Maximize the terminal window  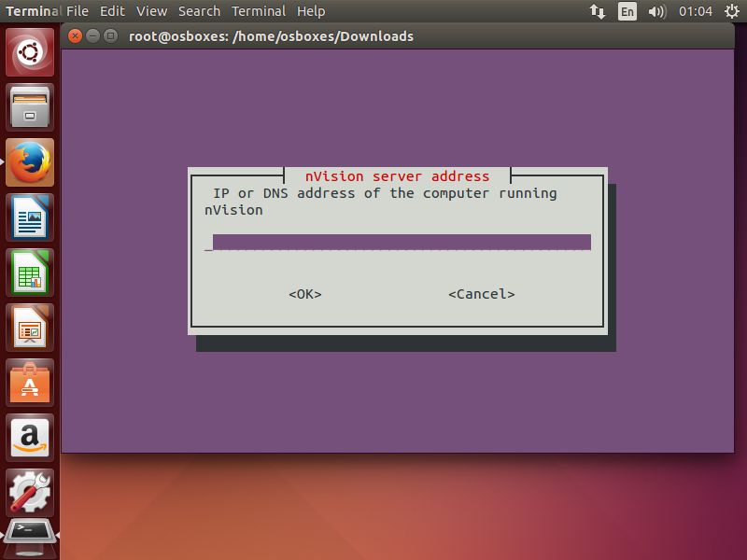click(110, 36)
